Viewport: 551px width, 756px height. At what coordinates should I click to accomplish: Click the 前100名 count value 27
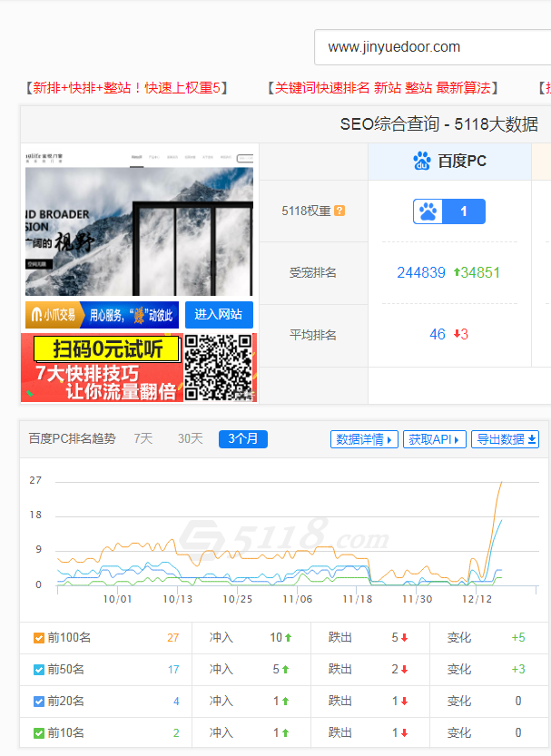coord(173,638)
